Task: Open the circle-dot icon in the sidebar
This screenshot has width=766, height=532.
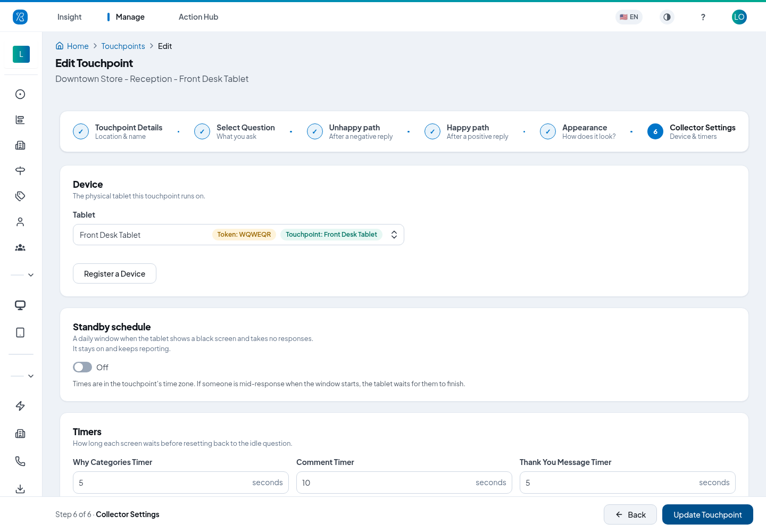Action: (x=20, y=94)
